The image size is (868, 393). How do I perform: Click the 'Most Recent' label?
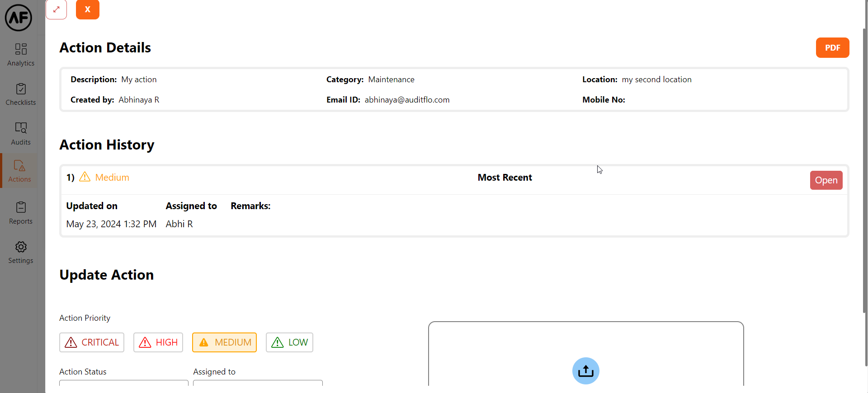pos(505,178)
